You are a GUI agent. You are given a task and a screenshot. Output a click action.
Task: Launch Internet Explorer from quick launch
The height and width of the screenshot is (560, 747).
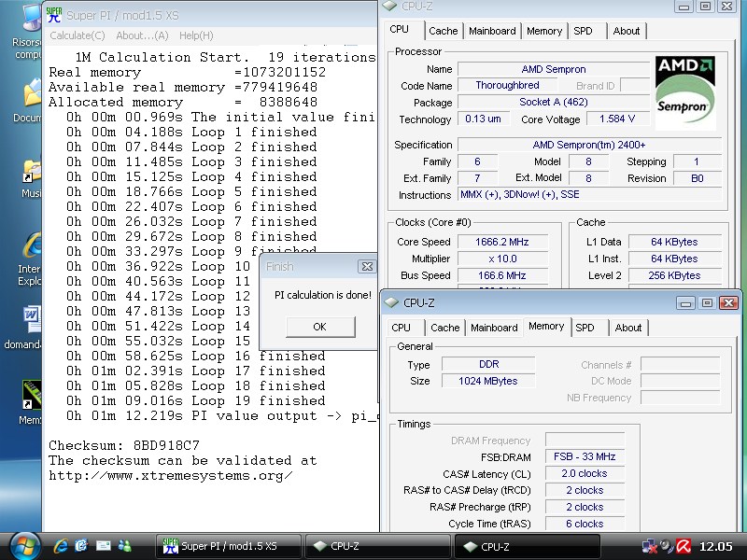61,546
